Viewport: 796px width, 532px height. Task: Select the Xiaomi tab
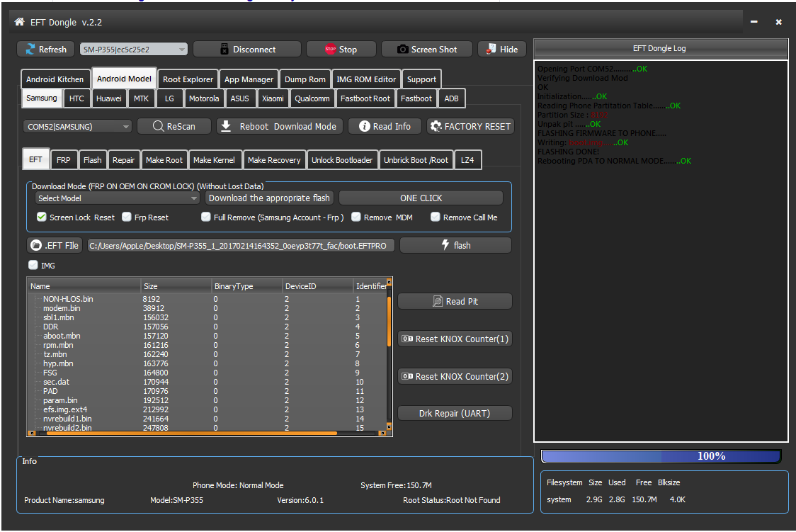pyautogui.click(x=273, y=98)
